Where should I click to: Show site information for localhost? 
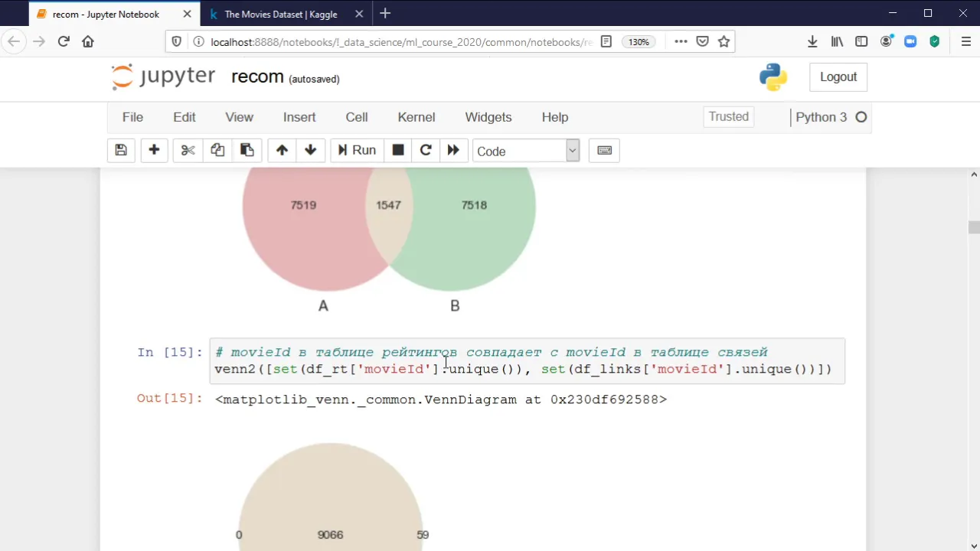click(198, 42)
